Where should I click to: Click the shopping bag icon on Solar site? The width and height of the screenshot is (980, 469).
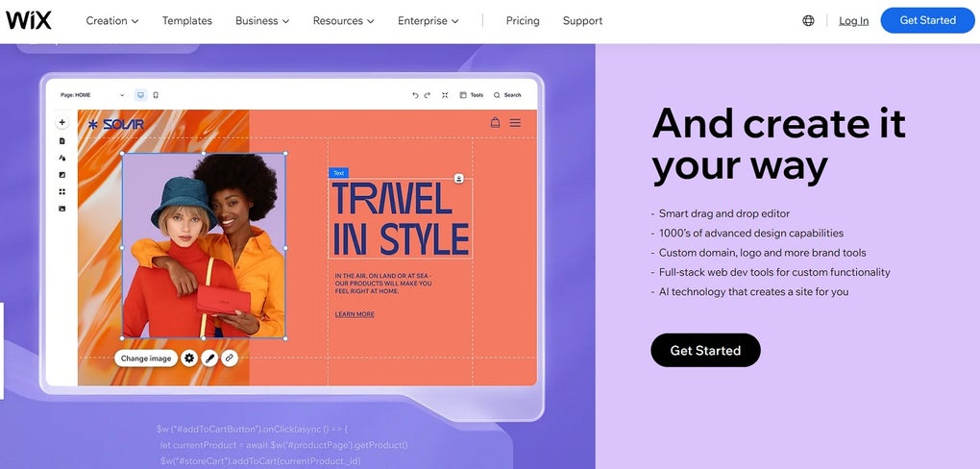[x=495, y=123]
